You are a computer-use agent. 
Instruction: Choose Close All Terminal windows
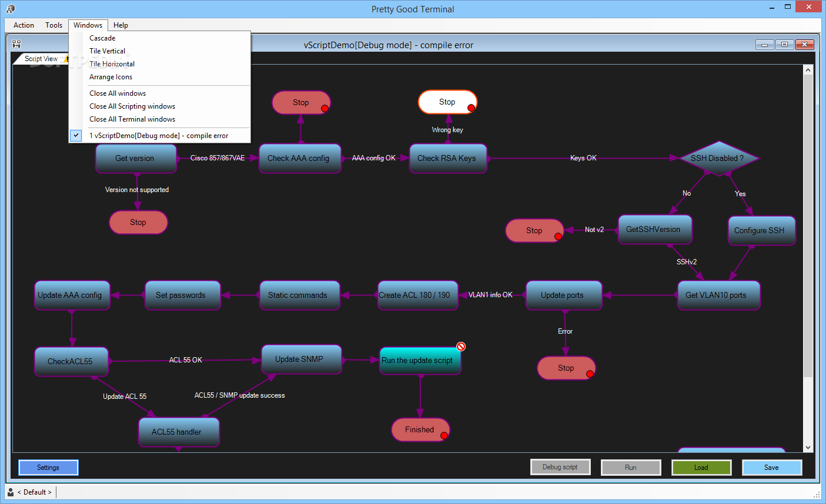[x=159, y=119]
